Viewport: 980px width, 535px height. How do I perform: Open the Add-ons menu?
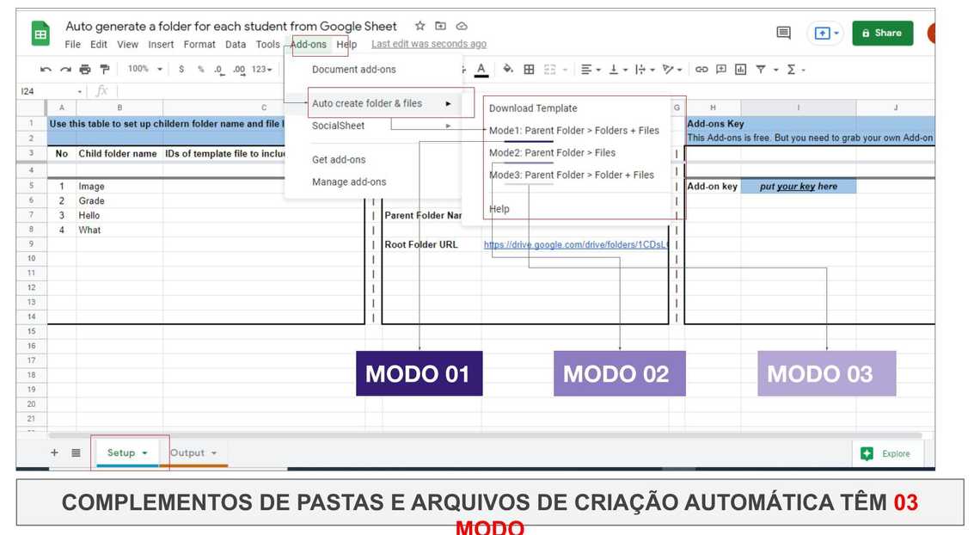coord(308,45)
